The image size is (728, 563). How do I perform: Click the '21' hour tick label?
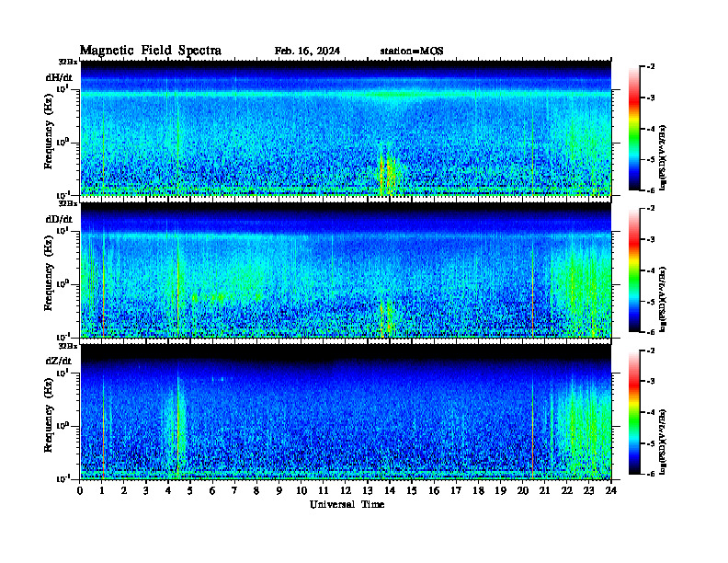click(x=544, y=491)
